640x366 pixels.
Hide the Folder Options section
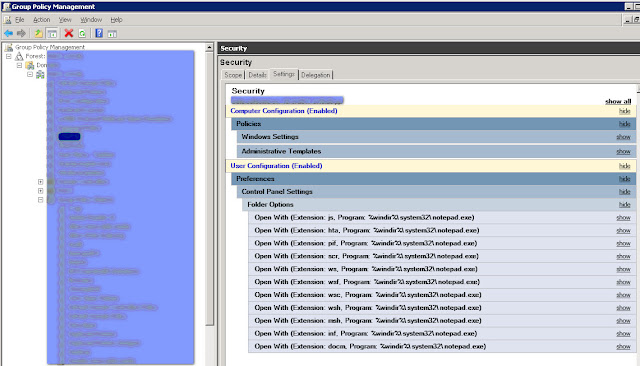[x=624, y=204]
